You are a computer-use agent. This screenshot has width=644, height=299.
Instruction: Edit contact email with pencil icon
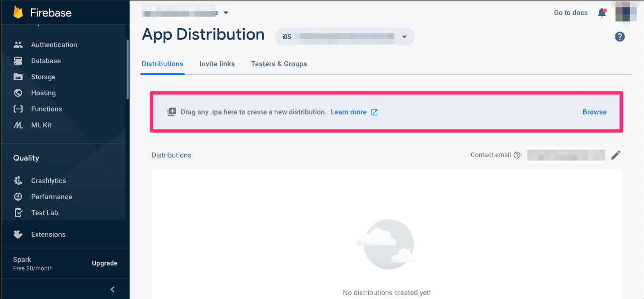(x=616, y=155)
